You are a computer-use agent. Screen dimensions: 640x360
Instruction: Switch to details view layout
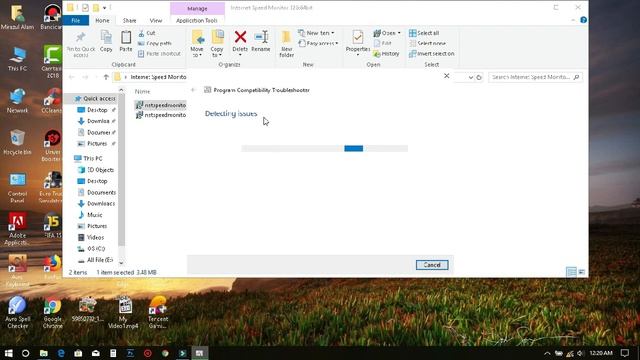coord(571,272)
